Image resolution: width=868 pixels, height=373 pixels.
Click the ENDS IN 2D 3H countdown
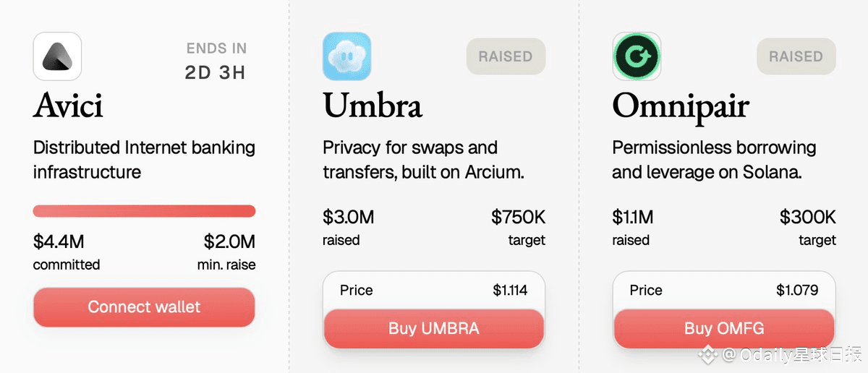tap(216, 61)
